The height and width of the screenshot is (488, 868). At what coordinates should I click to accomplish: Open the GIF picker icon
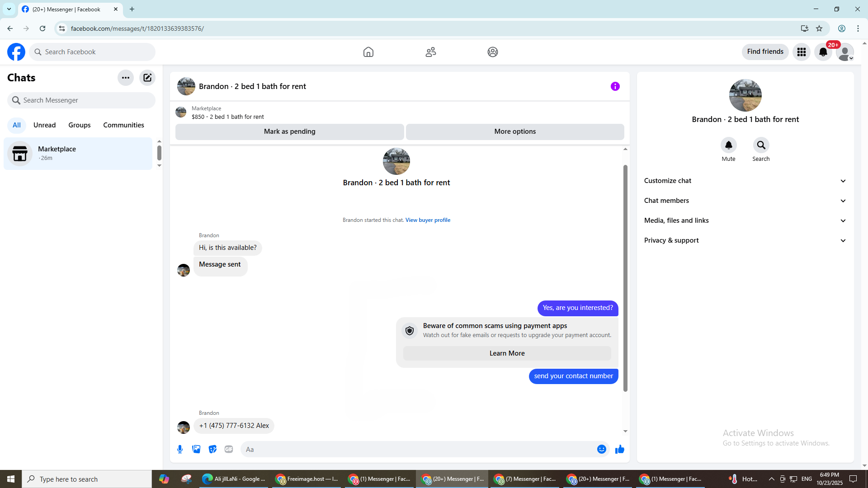229,449
